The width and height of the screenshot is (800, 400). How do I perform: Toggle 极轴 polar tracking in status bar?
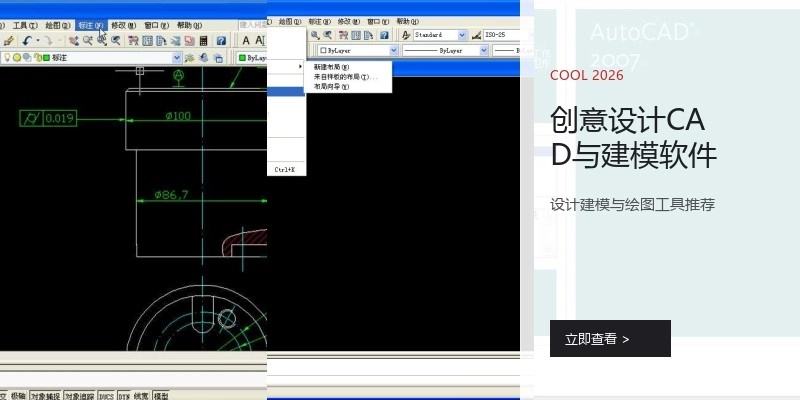pyautogui.click(x=18, y=396)
